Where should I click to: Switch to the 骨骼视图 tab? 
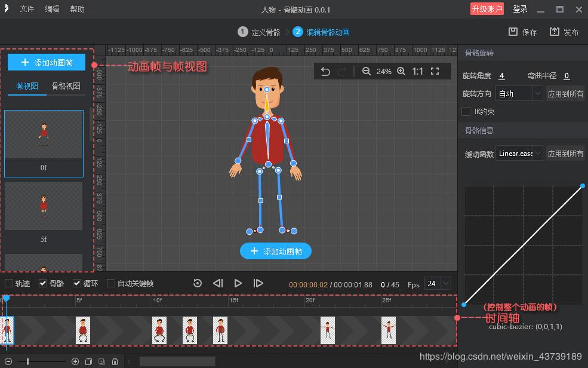[x=65, y=86]
